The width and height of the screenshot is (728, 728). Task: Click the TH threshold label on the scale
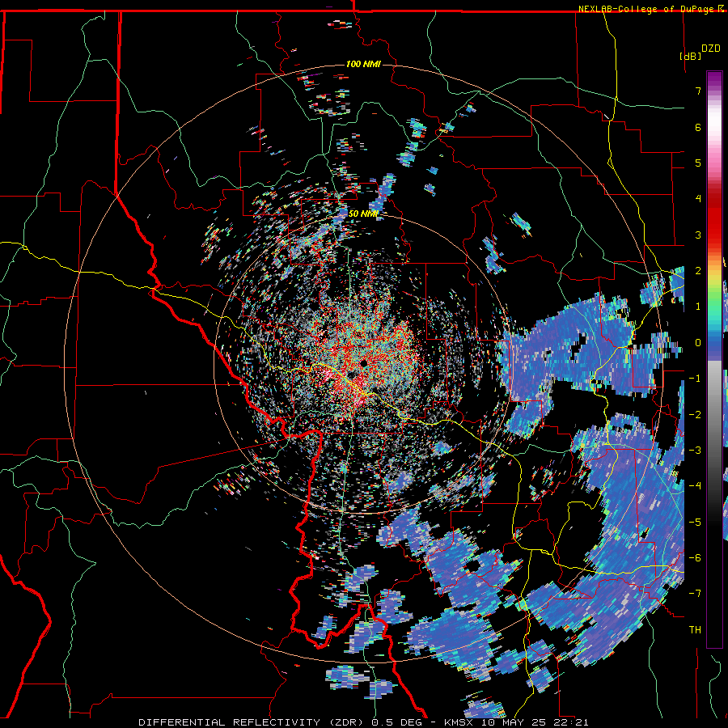[x=695, y=630]
